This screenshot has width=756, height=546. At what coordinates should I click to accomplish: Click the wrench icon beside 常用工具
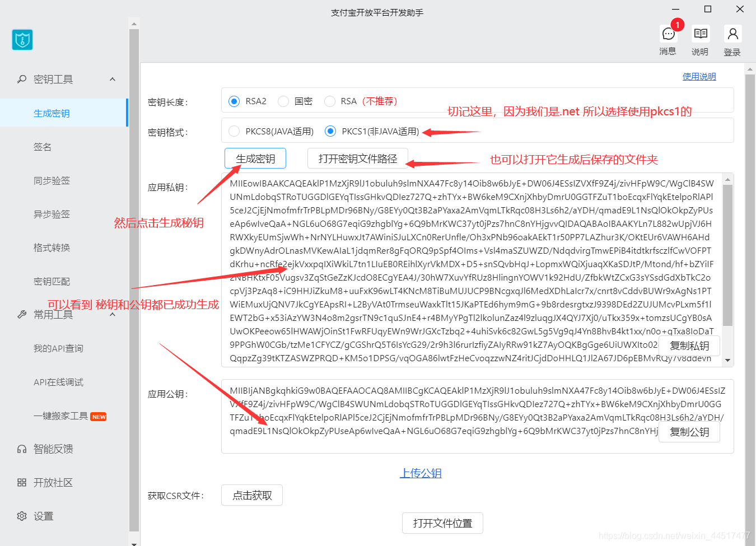[x=22, y=314]
